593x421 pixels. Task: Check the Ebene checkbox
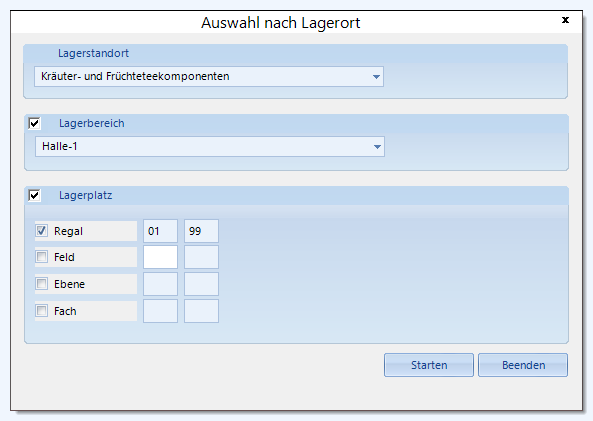[x=42, y=284]
